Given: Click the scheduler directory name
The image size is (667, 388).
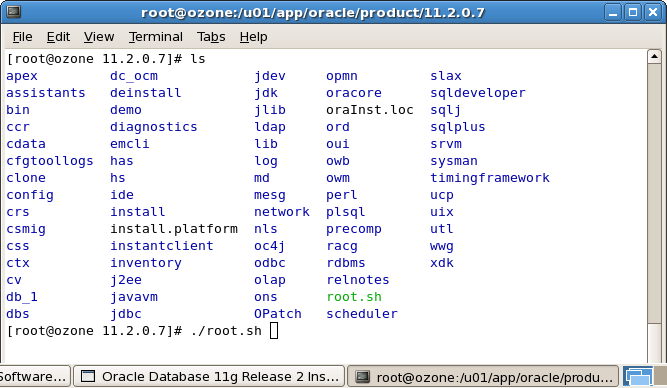Looking at the screenshot, I should coord(362,314).
